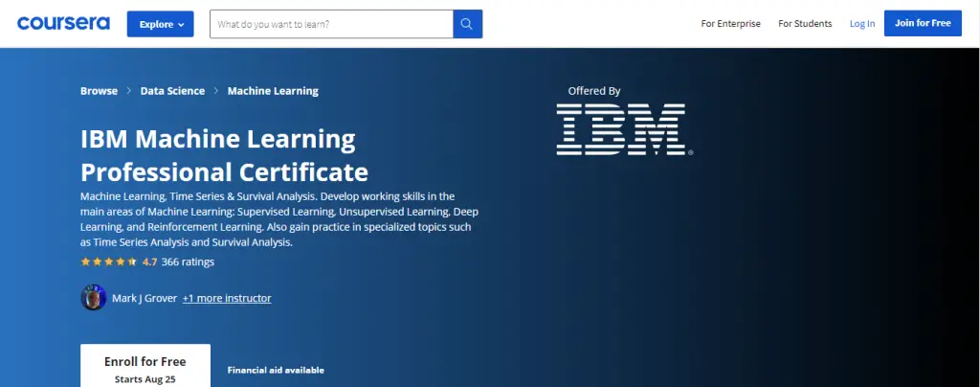Click the star rating icons
Screen dimensions: 980x387
click(x=110, y=262)
